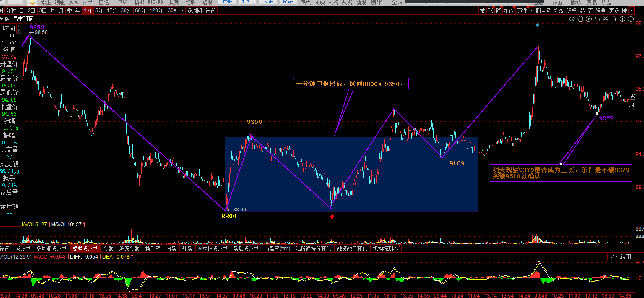The width and height of the screenshot is (644, 298).
Task: Click the replay play-circle icon
Action: [x=589, y=19]
